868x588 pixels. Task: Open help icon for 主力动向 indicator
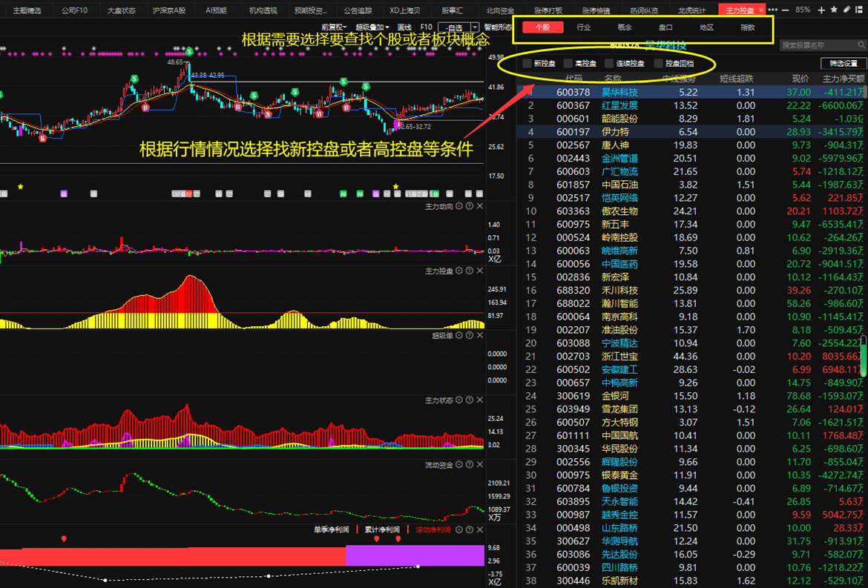click(470, 206)
